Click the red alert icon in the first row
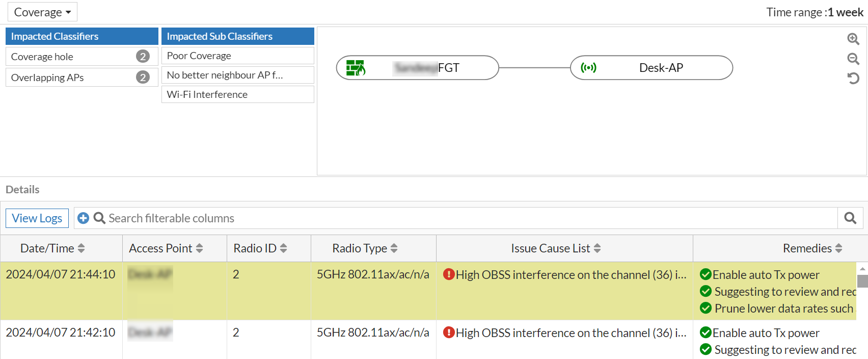Screen dimensions: 868x359 [x=449, y=274]
